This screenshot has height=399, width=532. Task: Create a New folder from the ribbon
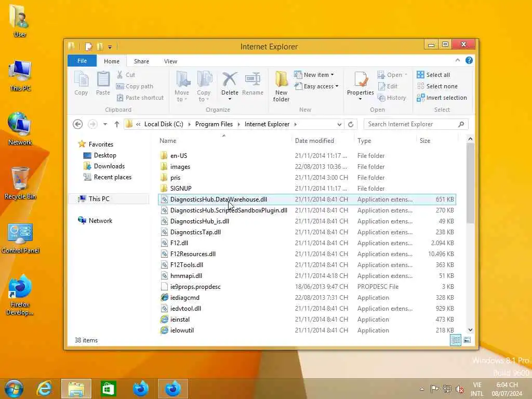281,86
